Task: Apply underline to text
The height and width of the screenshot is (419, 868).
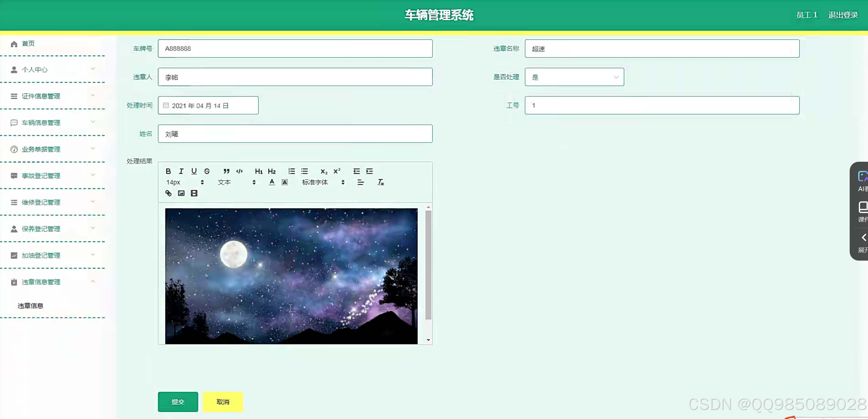Action: pyautogui.click(x=194, y=171)
